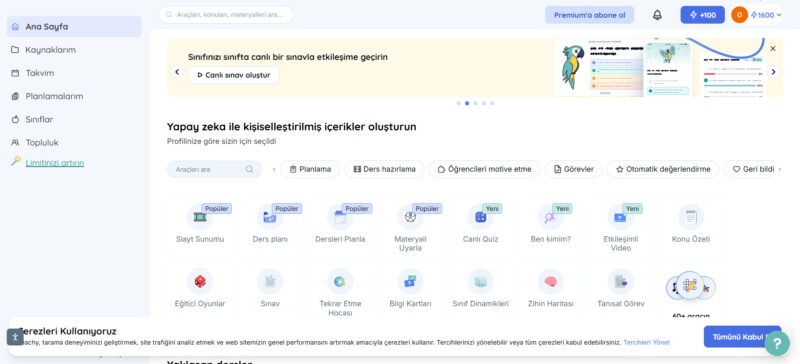This screenshot has height=364, width=800.
Task: Open the accessibility widget icon
Action: [15, 337]
